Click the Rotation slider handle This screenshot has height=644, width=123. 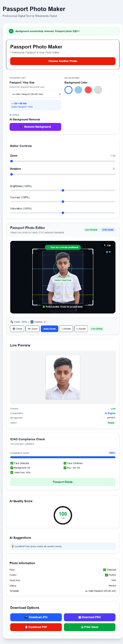click(12, 174)
